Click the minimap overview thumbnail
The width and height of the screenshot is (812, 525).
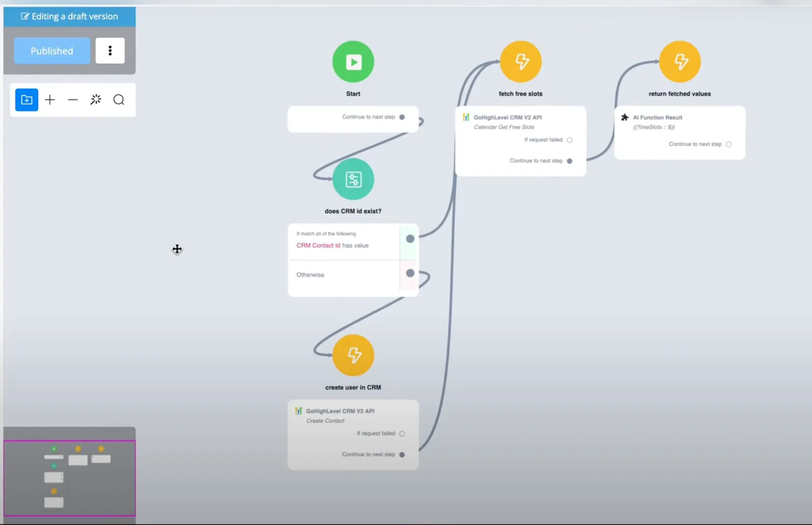(70, 478)
